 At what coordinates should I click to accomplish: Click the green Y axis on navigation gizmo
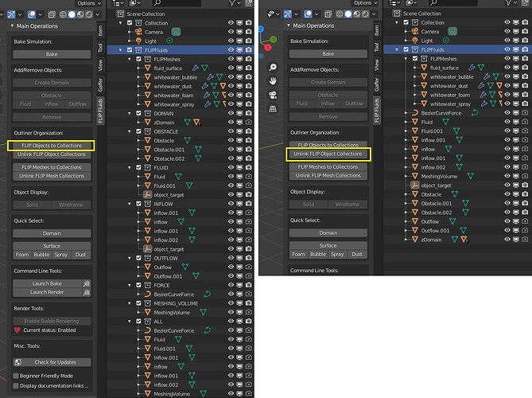[x=273, y=40]
